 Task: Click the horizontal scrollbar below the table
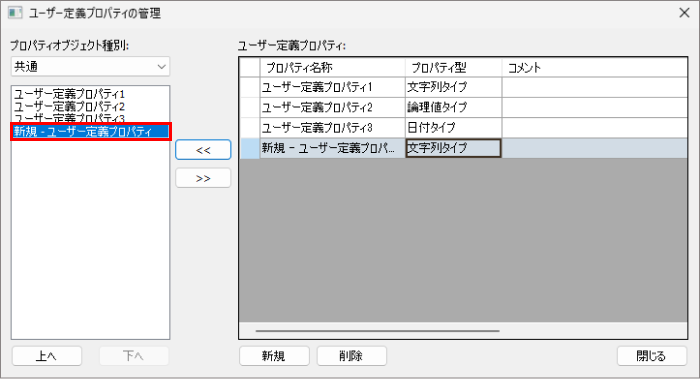[x=378, y=331]
